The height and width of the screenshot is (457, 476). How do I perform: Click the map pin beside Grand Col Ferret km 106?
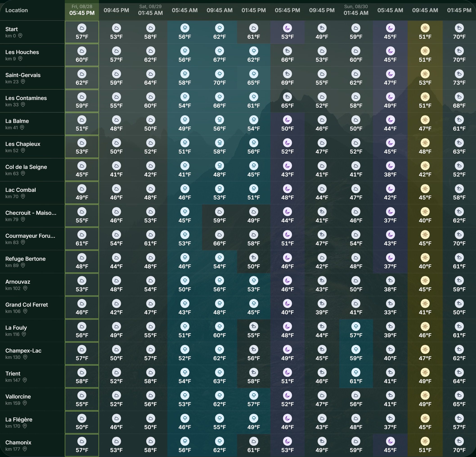(25, 311)
